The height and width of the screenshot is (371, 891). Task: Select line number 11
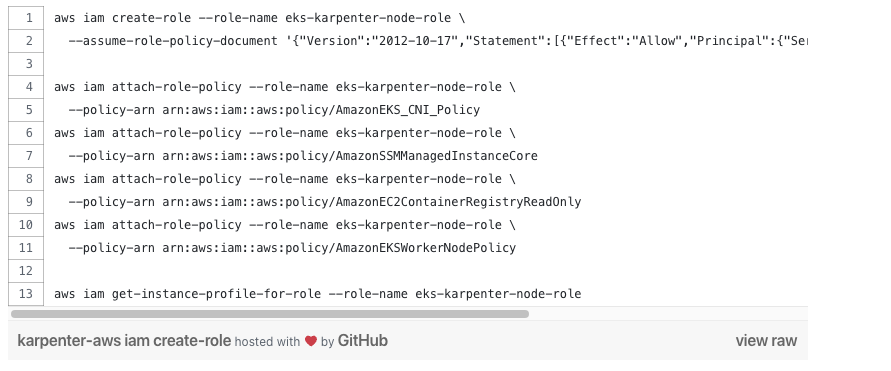click(26, 248)
